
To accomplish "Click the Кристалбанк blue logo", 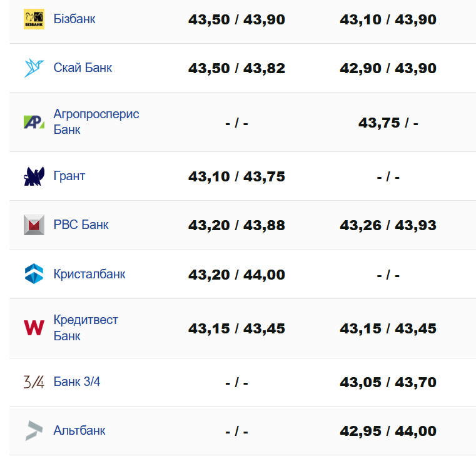I will (34, 274).
